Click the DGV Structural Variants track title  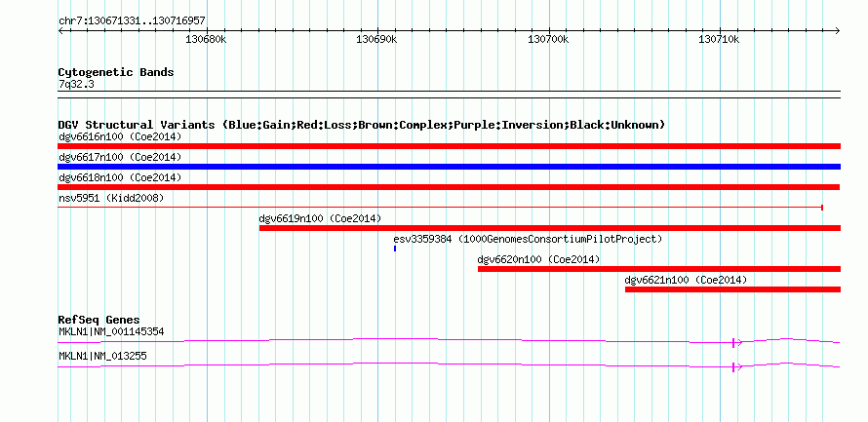(x=362, y=125)
